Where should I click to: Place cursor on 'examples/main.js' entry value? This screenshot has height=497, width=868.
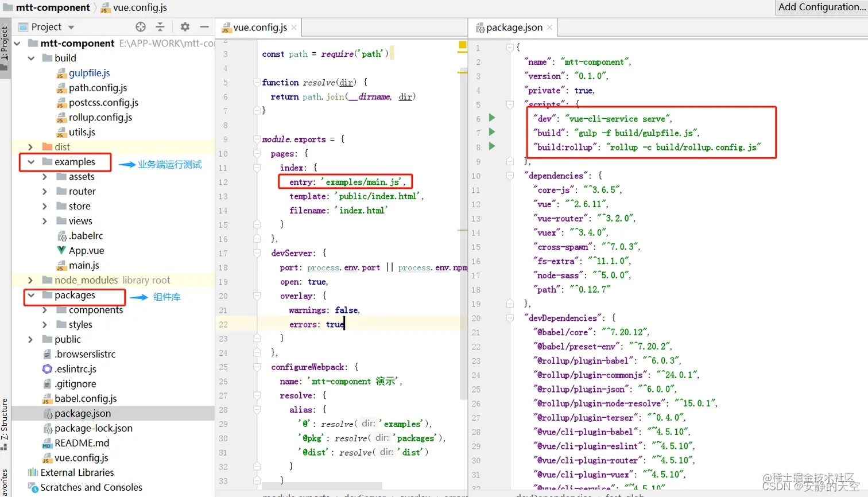[x=363, y=182]
